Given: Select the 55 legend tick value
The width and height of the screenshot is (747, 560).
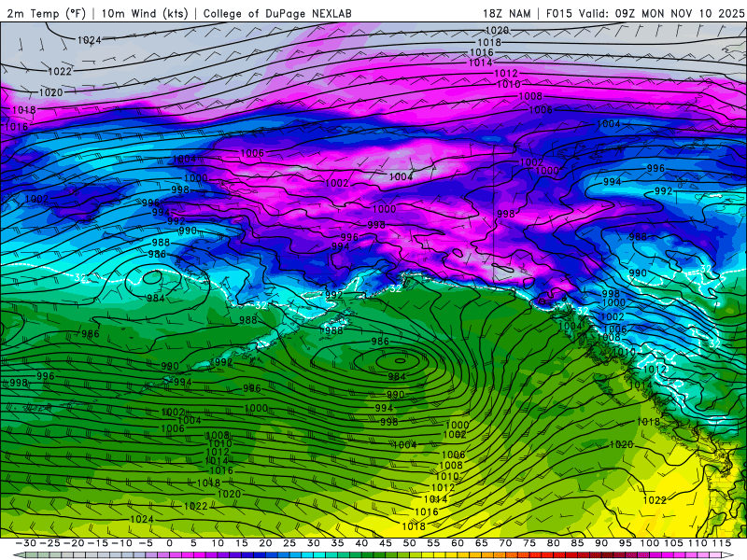Looking at the screenshot, I should [x=433, y=543].
